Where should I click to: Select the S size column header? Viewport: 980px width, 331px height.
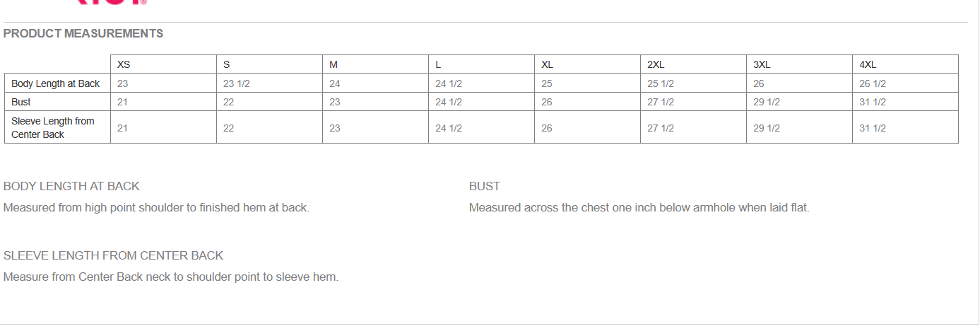click(226, 64)
